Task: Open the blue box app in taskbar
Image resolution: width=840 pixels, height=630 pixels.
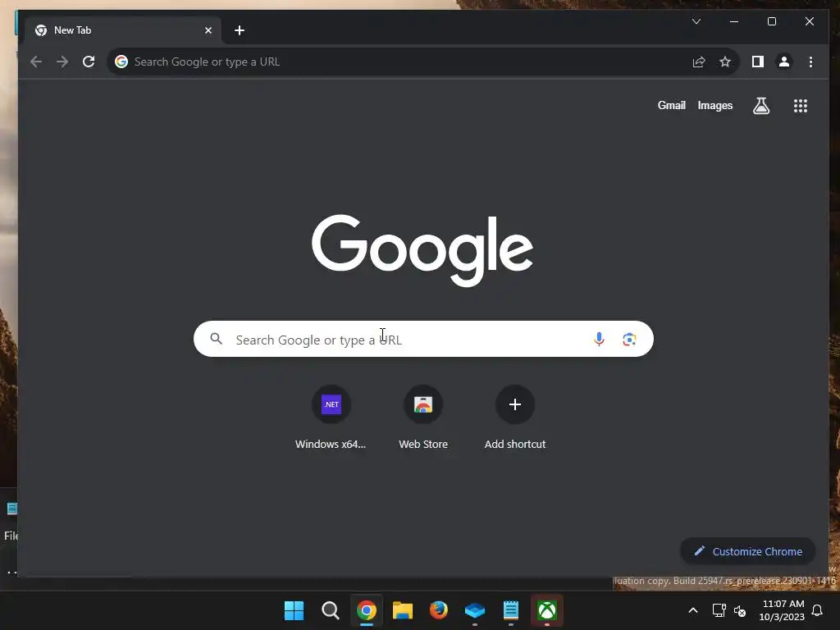Action: tap(475, 610)
